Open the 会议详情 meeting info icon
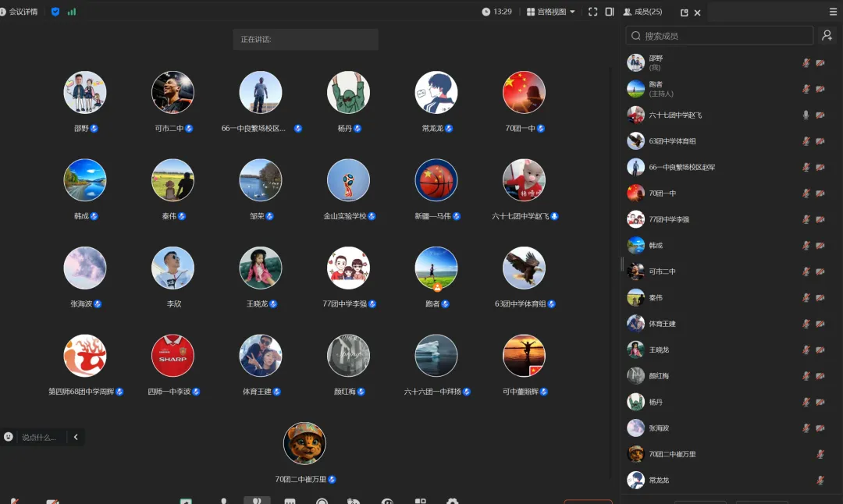 click(x=2, y=12)
